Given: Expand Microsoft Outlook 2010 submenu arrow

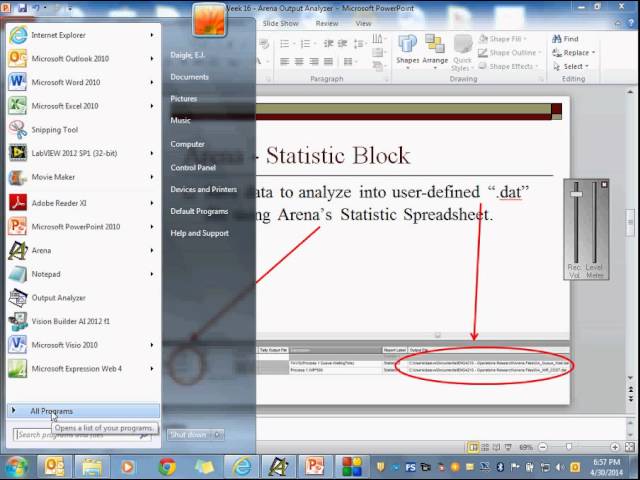Looking at the screenshot, I should tap(152, 59).
